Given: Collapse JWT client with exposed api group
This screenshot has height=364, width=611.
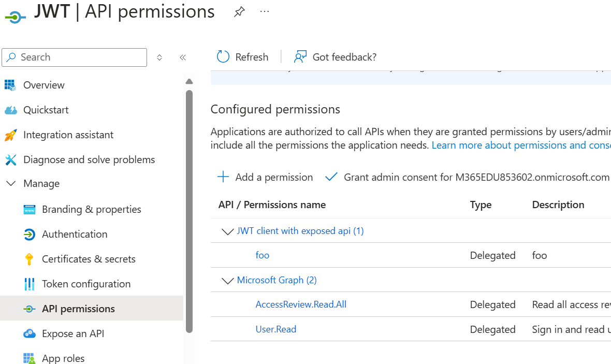Looking at the screenshot, I should tap(227, 231).
